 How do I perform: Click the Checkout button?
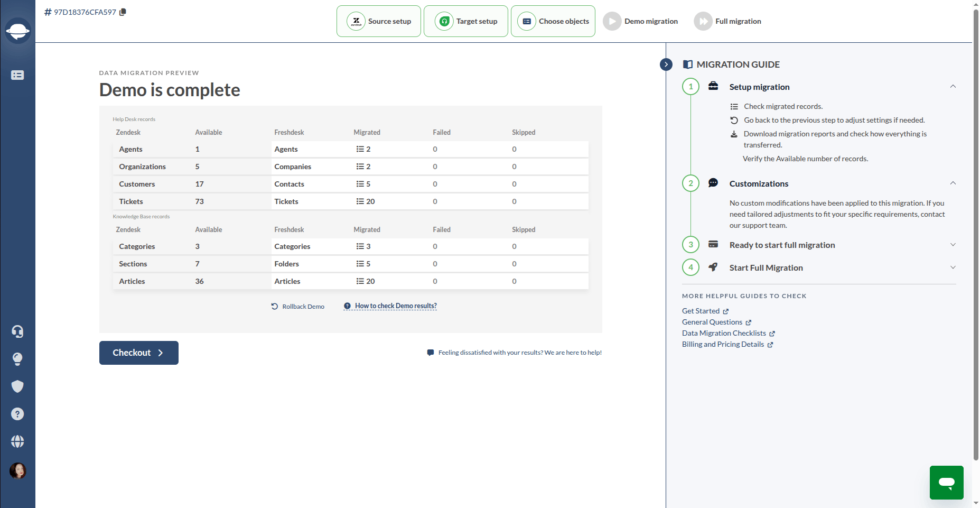(139, 353)
